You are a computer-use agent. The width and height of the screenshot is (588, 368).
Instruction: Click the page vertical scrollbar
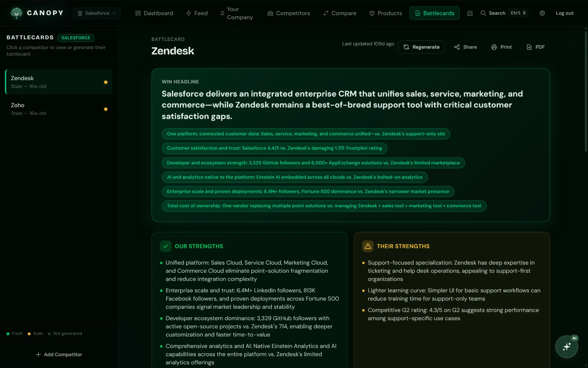pyautogui.click(x=586, y=91)
